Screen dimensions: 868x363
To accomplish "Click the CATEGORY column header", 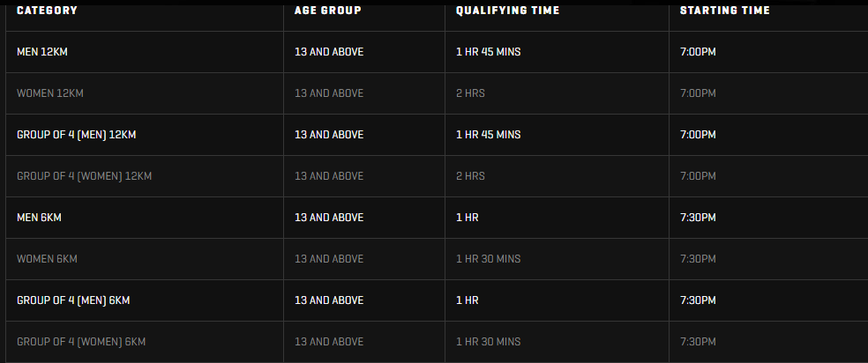I will point(47,11).
